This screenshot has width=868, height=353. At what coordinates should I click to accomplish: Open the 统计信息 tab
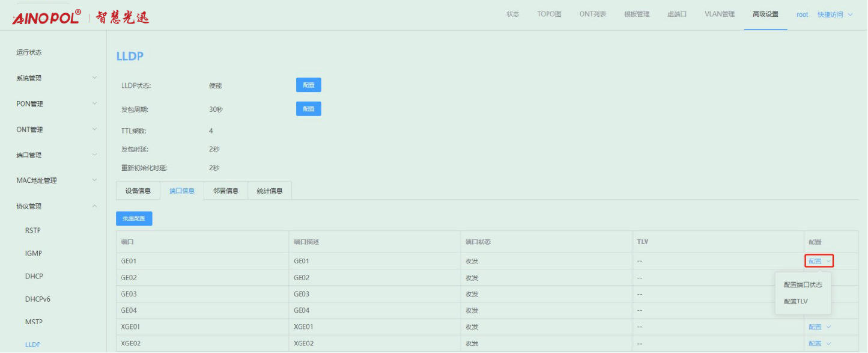pos(270,191)
